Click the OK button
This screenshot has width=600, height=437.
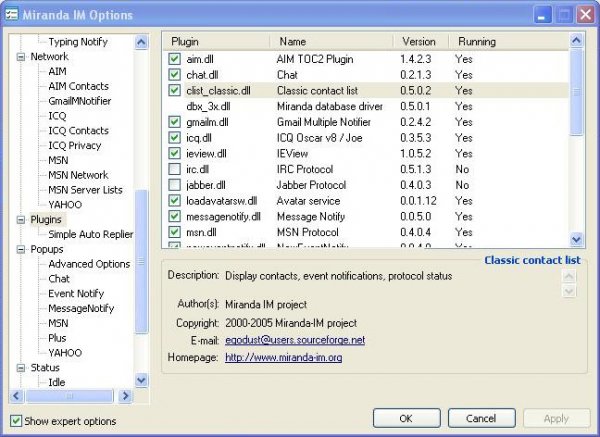pyautogui.click(x=406, y=418)
